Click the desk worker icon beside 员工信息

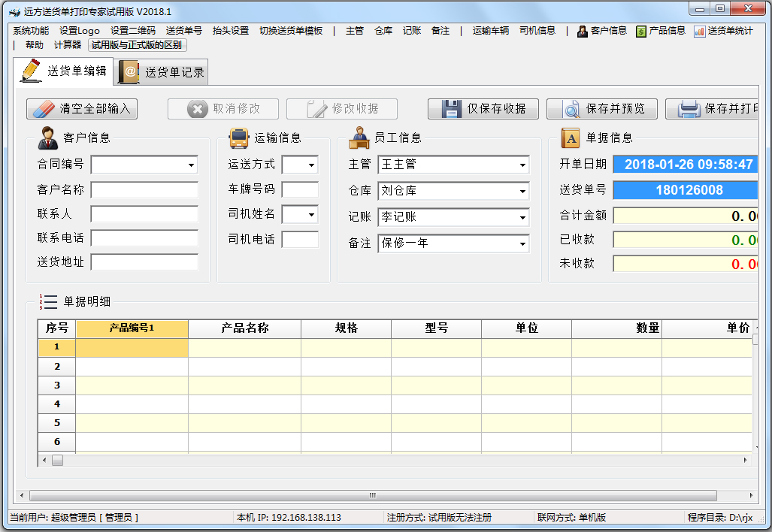point(359,138)
